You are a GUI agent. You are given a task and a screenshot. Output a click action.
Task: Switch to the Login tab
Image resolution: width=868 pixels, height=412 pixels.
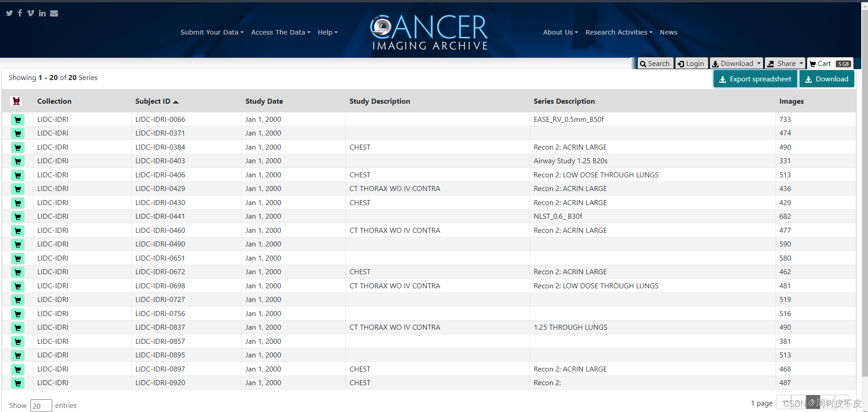(x=691, y=64)
